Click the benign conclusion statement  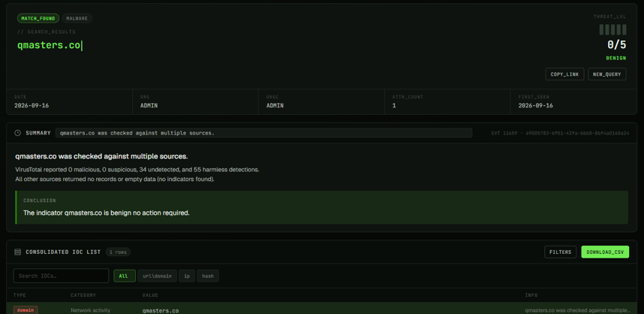(x=107, y=213)
